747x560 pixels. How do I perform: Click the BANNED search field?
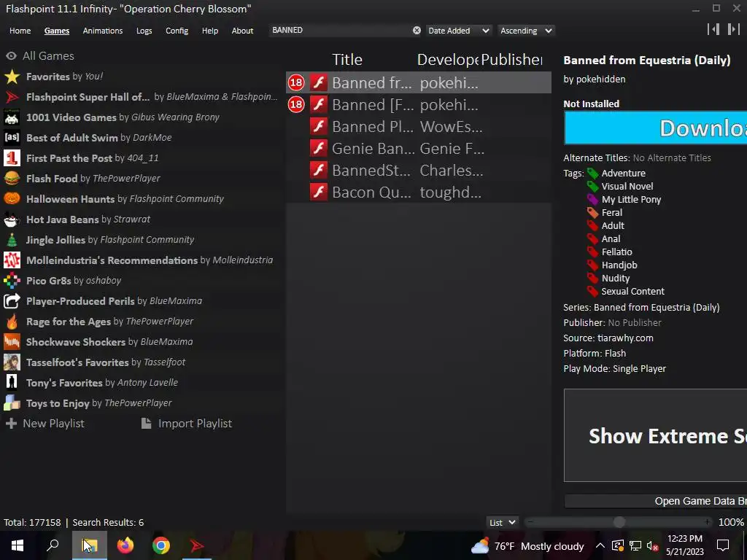(341, 31)
